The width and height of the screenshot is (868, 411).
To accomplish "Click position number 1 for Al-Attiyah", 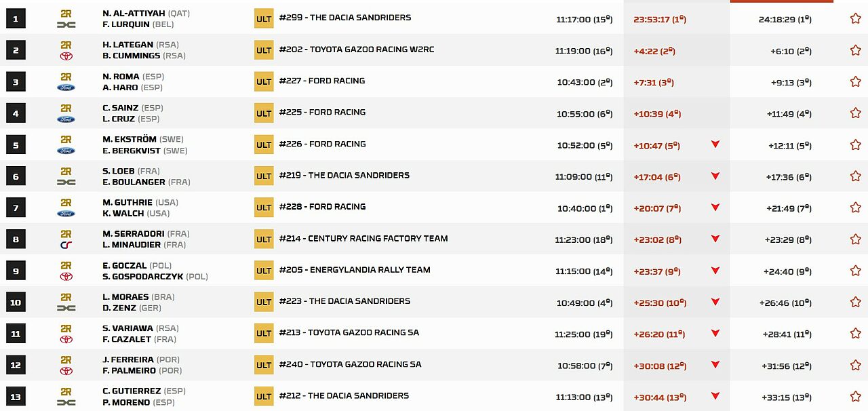I will click(x=15, y=18).
